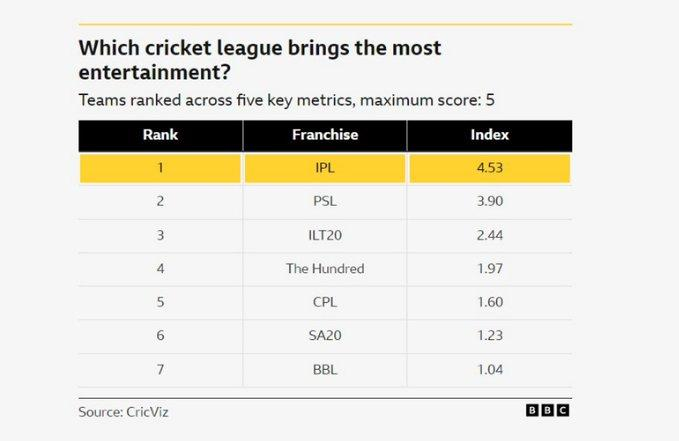
Task: Click the ILT20 franchise cell
Action: pyautogui.click(x=324, y=235)
